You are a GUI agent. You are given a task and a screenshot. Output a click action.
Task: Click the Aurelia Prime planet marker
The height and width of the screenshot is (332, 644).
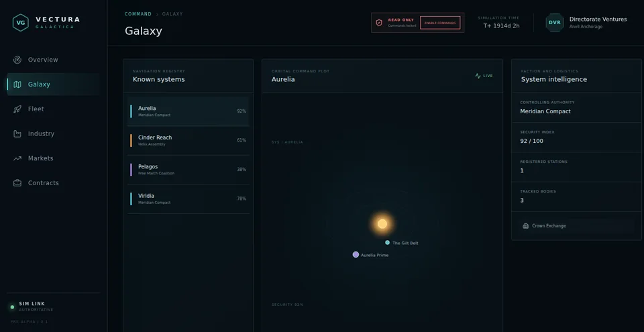(356, 255)
